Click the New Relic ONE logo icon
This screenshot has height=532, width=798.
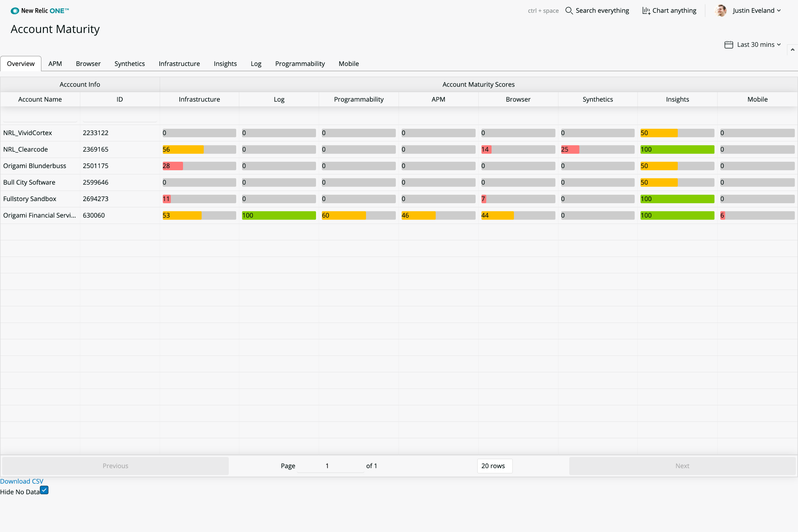pyautogui.click(x=15, y=11)
